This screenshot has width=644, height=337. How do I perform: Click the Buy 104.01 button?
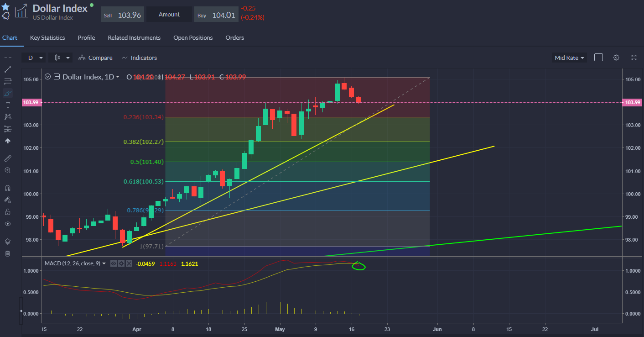pyautogui.click(x=216, y=15)
